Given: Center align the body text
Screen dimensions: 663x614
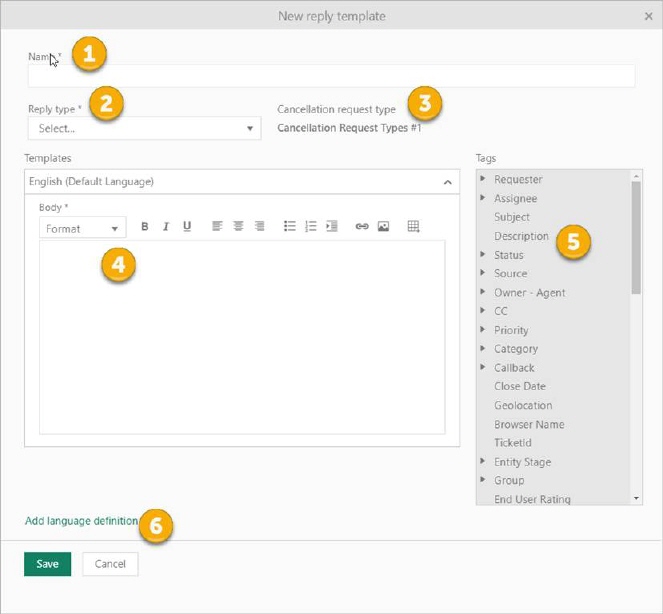Looking at the screenshot, I should click(238, 227).
